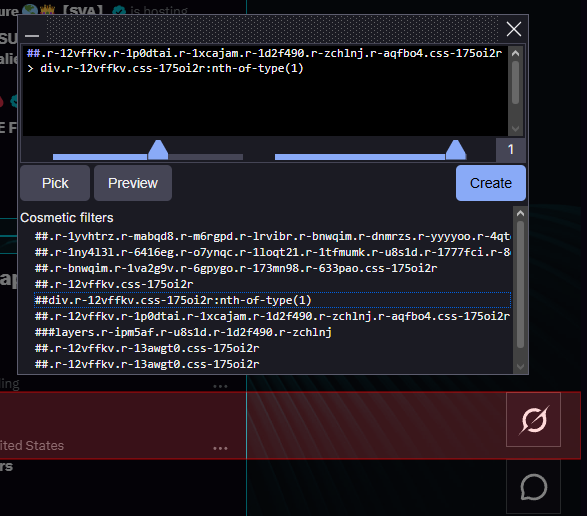This screenshot has width=587, height=516.
Task: Adjust the left depth slider handle
Action: pyautogui.click(x=158, y=150)
